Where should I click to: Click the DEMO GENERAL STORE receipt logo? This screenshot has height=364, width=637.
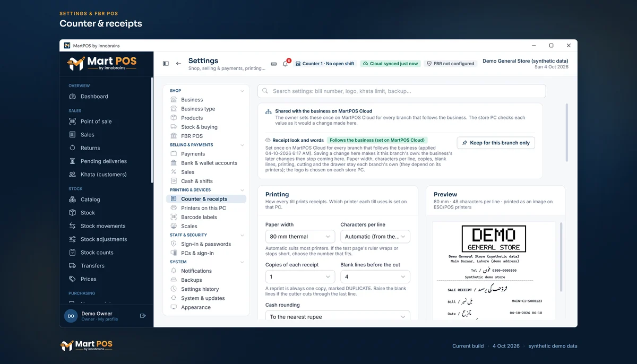pos(494,239)
